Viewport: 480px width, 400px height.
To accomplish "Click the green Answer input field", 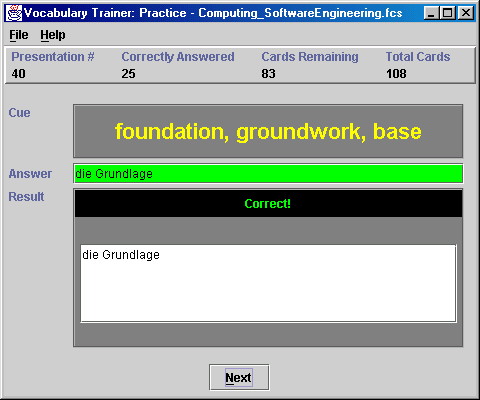I will [x=268, y=174].
